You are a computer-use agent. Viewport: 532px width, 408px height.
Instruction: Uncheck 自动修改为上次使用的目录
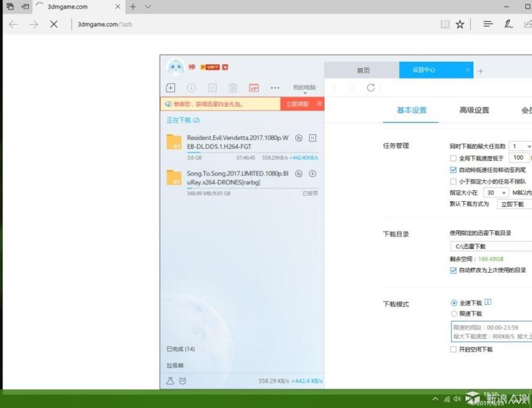453,270
